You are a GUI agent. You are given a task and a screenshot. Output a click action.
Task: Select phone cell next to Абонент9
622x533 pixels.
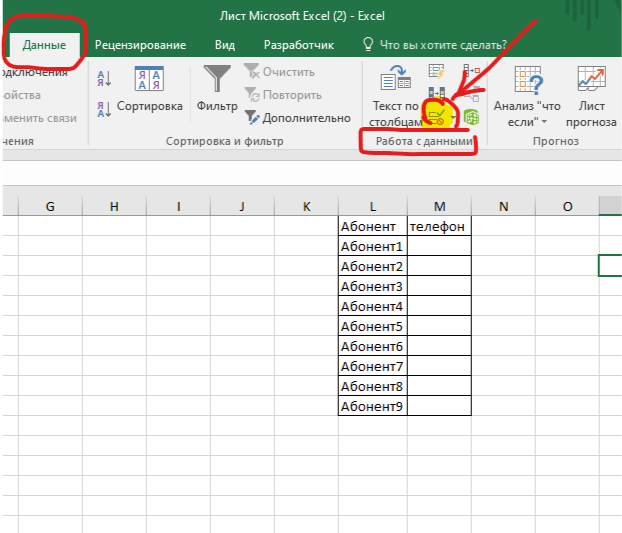pyautogui.click(x=440, y=406)
